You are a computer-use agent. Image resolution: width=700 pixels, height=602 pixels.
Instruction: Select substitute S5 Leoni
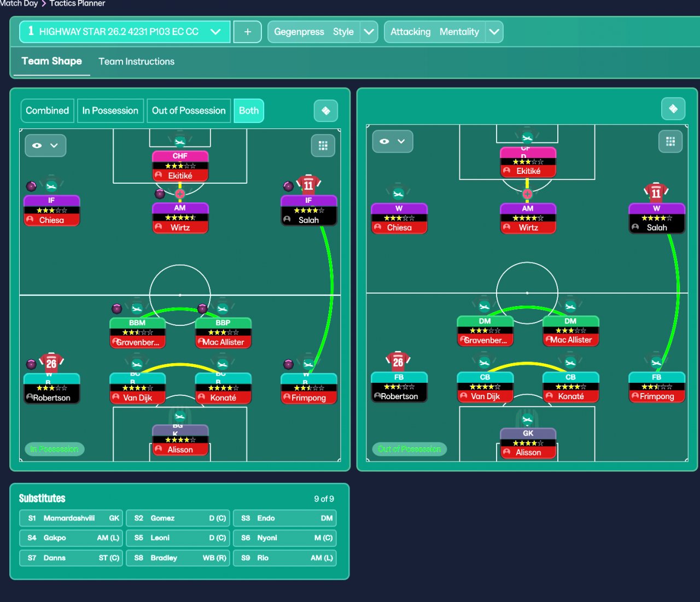178,538
